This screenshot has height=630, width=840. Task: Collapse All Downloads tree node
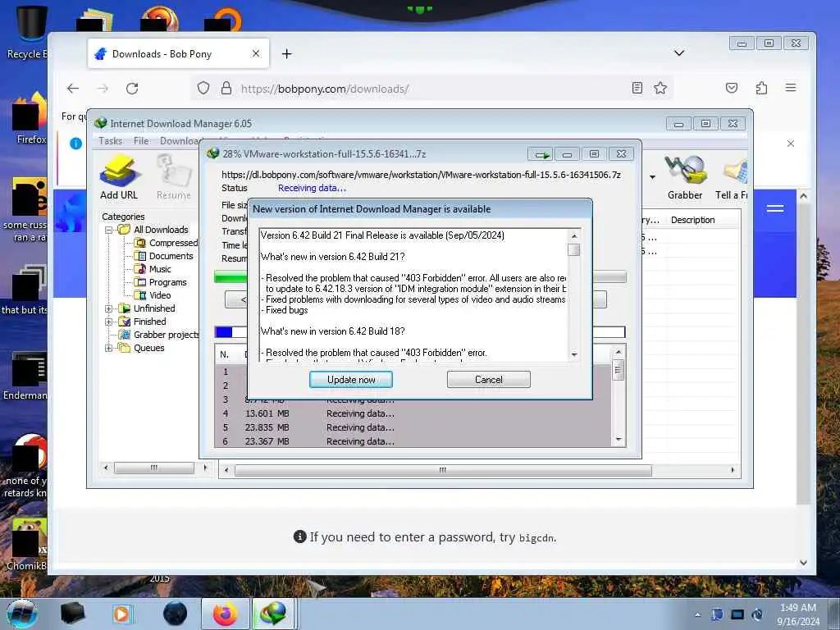click(109, 230)
